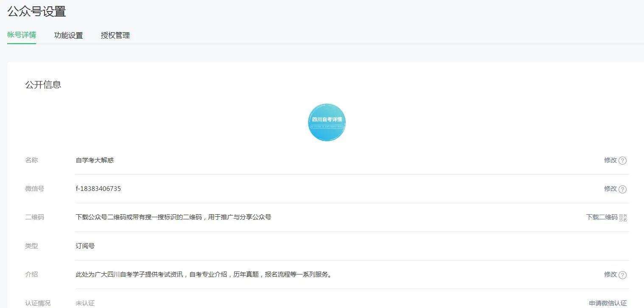Click 修改 link in 微信号 row
This screenshot has width=644, height=308.
[x=610, y=189]
